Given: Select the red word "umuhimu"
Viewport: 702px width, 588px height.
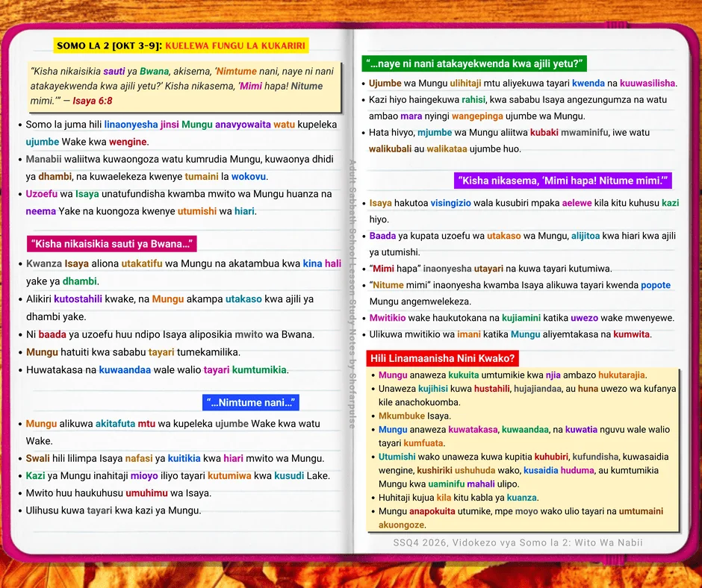Looking at the screenshot, I should 146,493.
